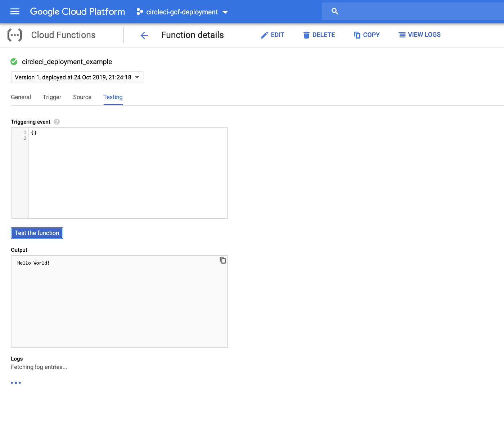504x434 pixels.
Task: Select the Testing tab
Action: click(113, 97)
